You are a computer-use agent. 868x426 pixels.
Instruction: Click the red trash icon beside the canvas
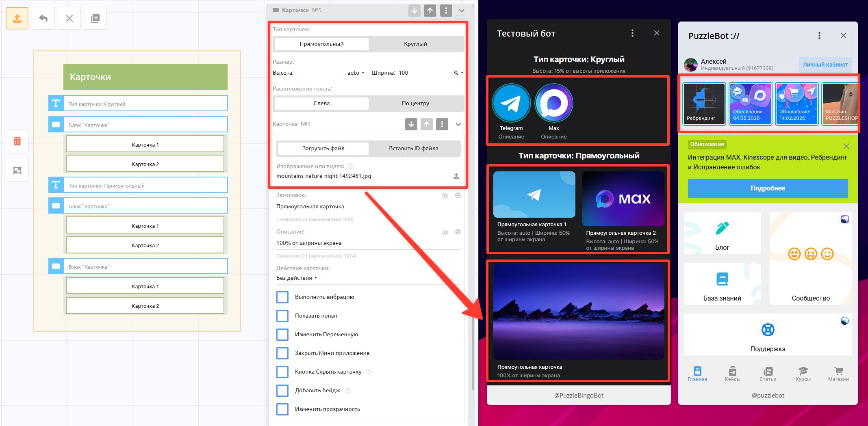tap(17, 141)
